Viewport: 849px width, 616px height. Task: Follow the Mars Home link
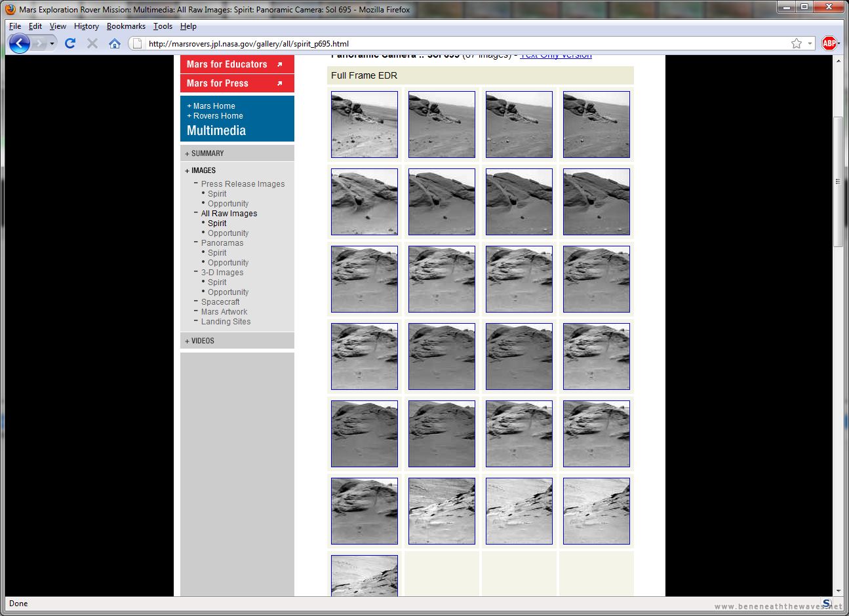[x=211, y=106]
